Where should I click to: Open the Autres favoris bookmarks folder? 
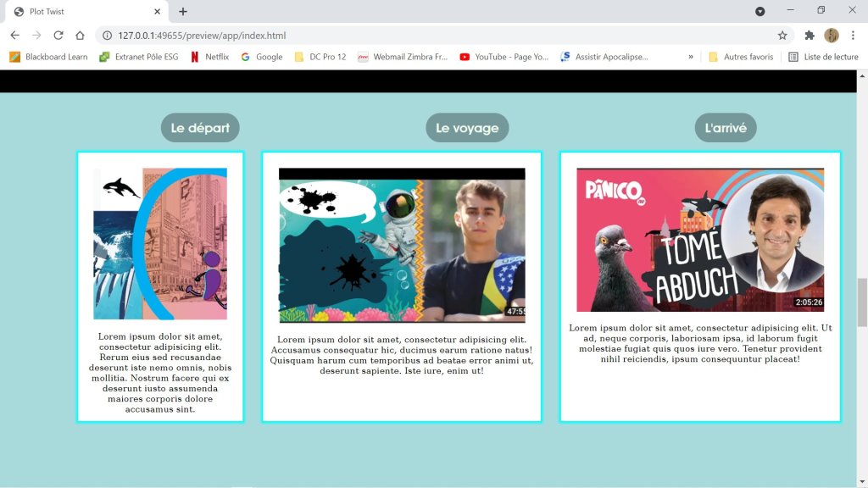tap(741, 57)
